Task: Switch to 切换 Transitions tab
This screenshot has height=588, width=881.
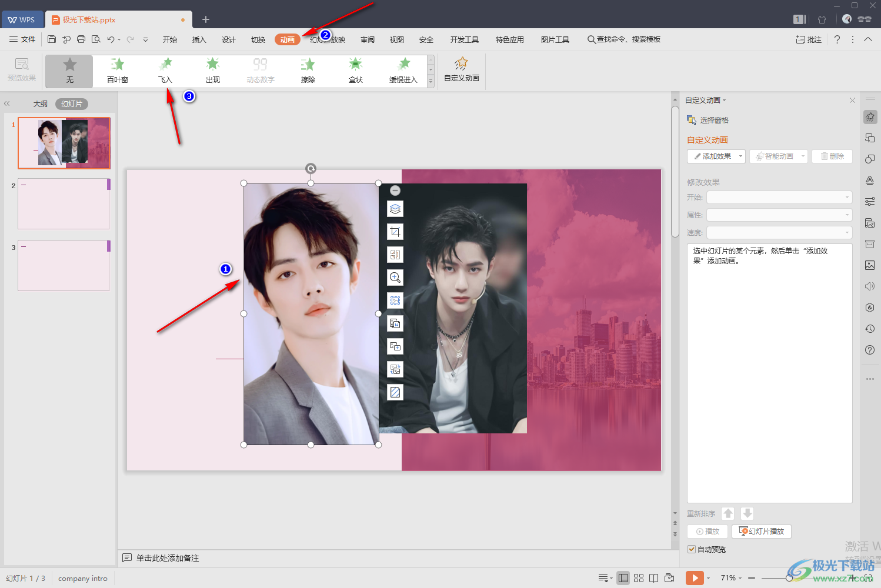Action: pyautogui.click(x=258, y=39)
